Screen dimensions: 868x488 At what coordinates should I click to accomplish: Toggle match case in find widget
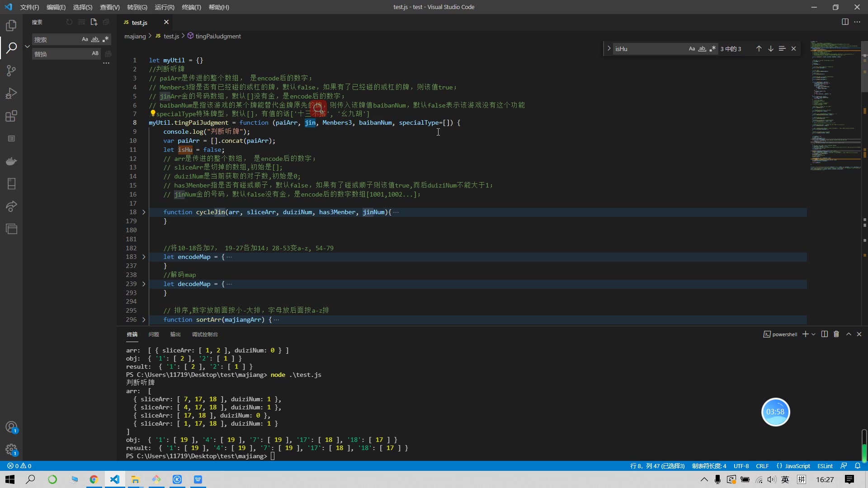coord(692,49)
